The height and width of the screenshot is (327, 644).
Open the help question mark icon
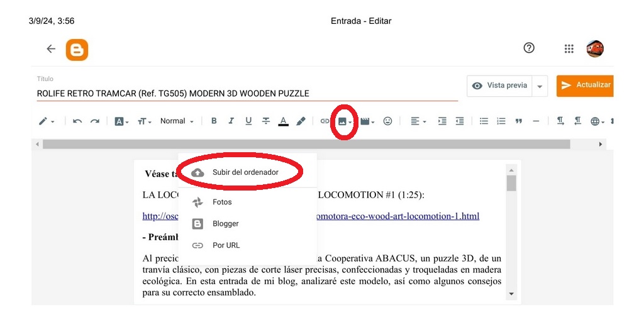(529, 48)
